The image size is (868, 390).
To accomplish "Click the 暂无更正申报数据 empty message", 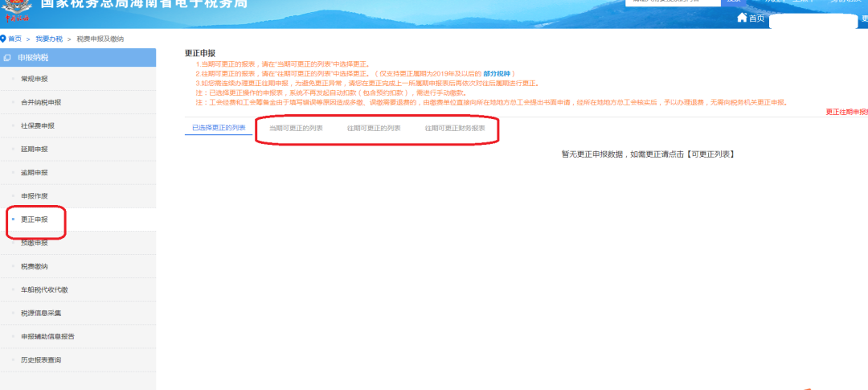I will [x=649, y=154].
